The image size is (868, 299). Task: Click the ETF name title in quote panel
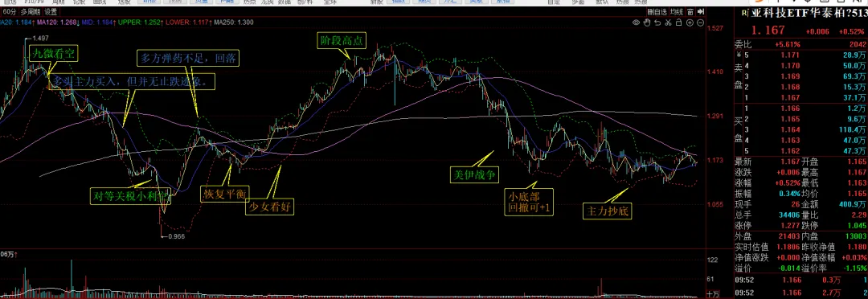(x=809, y=14)
